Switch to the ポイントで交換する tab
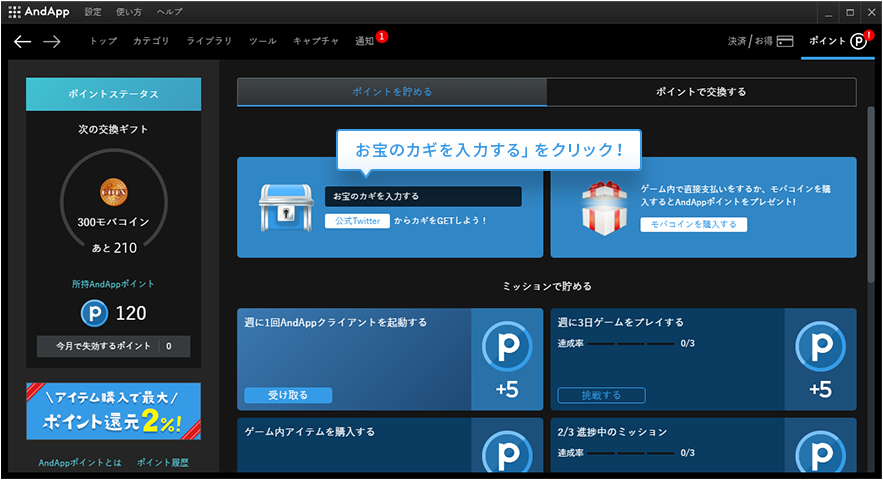 point(701,92)
